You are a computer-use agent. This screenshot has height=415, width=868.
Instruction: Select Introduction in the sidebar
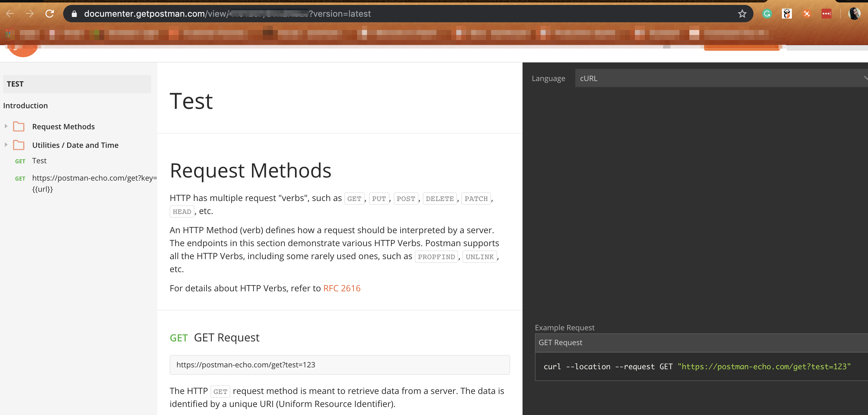[25, 106]
